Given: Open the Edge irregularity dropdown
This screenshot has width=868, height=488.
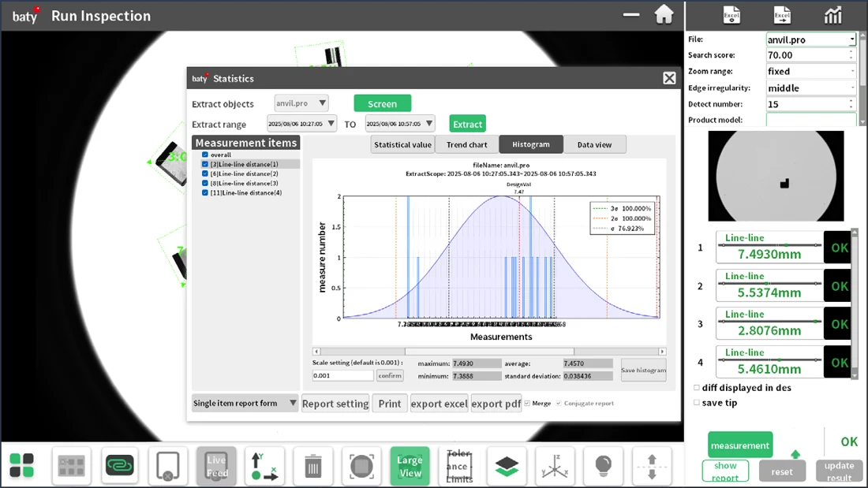Looking at the screenshot, I should click(810, 88).
